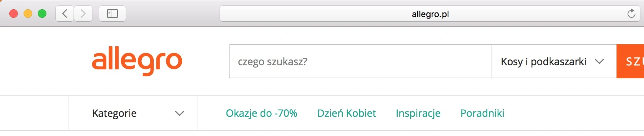Go forward to the next page
Image resolution: width=644 pixels, height=136 pixels.
[x=83, y=14]
